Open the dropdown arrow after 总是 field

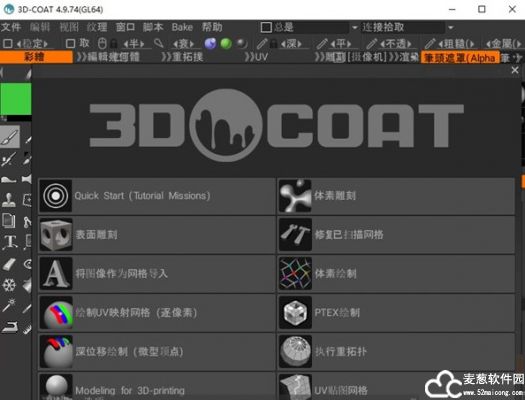pos(355,27)
